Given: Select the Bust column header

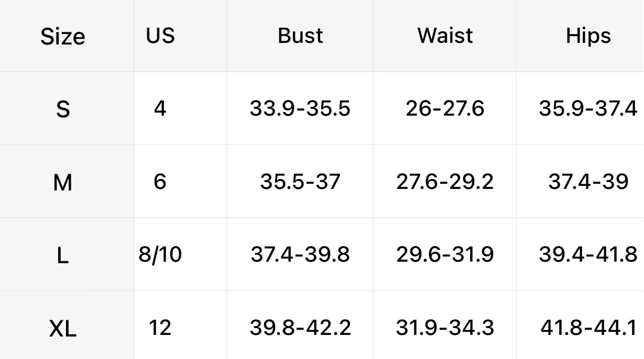Looking at the screenshot, I should pyautogui.click(x=300, y=36).
